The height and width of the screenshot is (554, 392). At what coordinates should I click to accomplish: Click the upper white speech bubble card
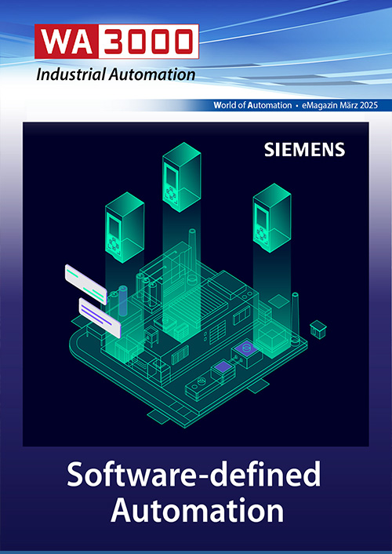pyautogui.click(x=85, y=284)
